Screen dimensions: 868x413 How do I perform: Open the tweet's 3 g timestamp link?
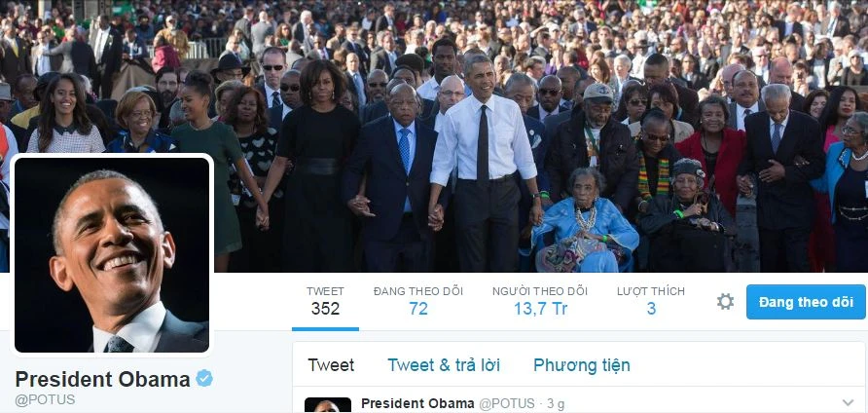coord(556,404)
